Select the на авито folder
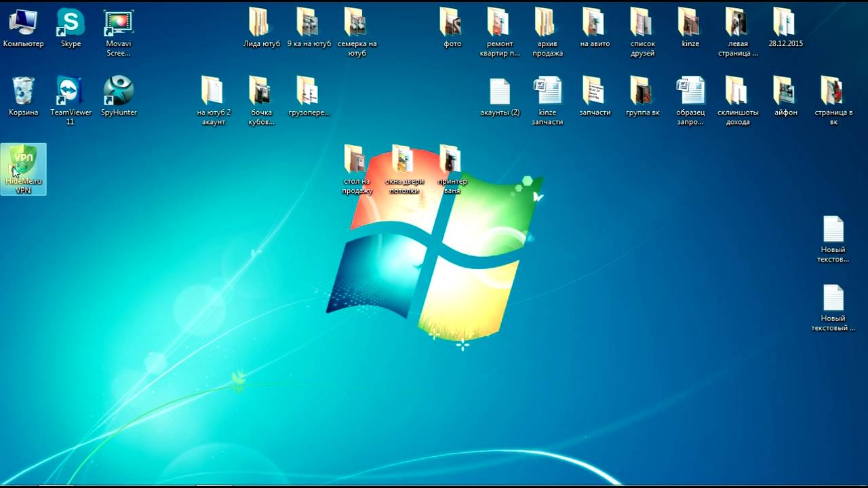868x488 pixels. coord(595,28)
